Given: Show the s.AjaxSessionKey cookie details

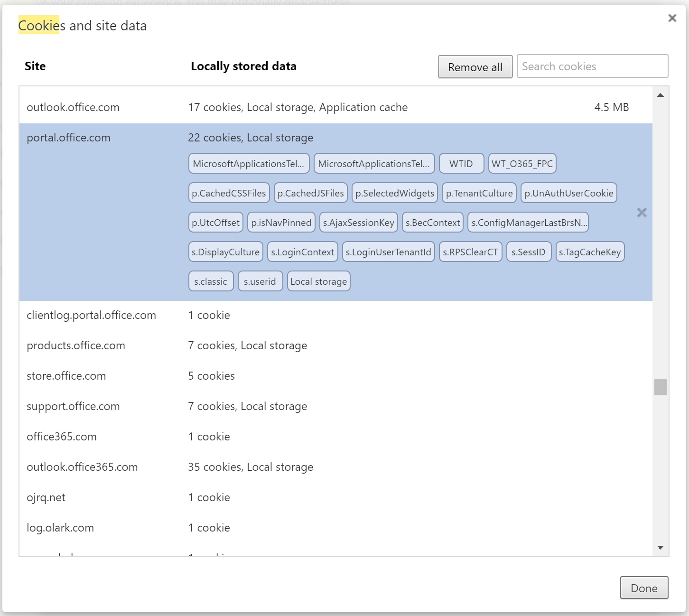Looking at the screenshot, I should click(x=358, y=223).
